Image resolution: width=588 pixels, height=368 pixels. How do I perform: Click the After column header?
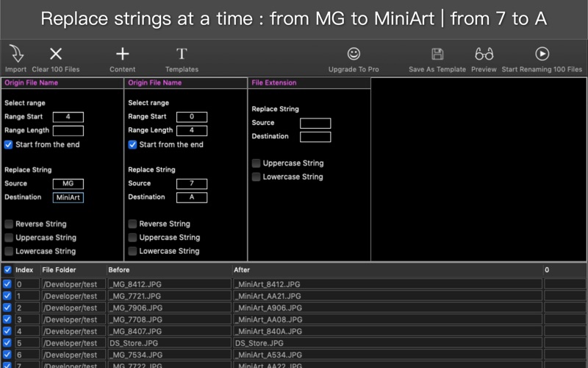(242, 270)
